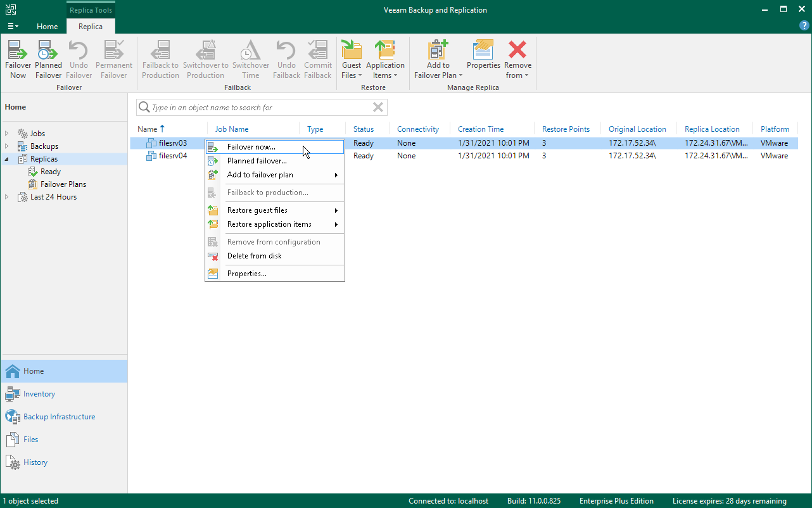Click the Undo Failover ribbon icon
812x508 pixels.
79,50
